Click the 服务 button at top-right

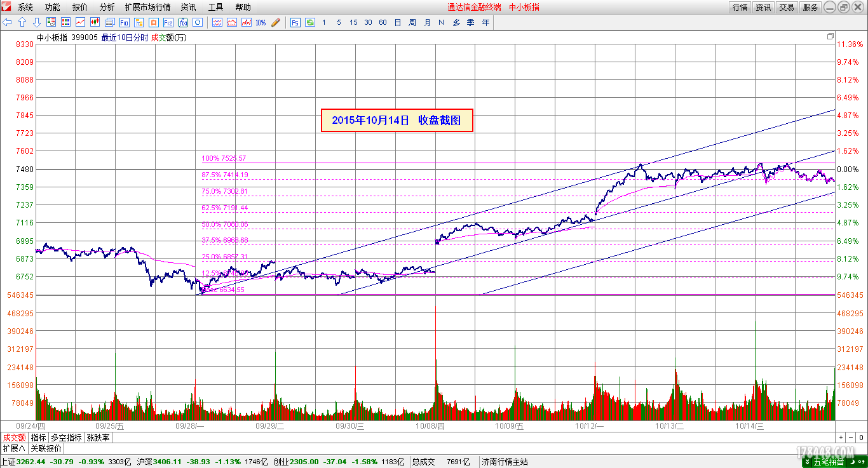810,7
